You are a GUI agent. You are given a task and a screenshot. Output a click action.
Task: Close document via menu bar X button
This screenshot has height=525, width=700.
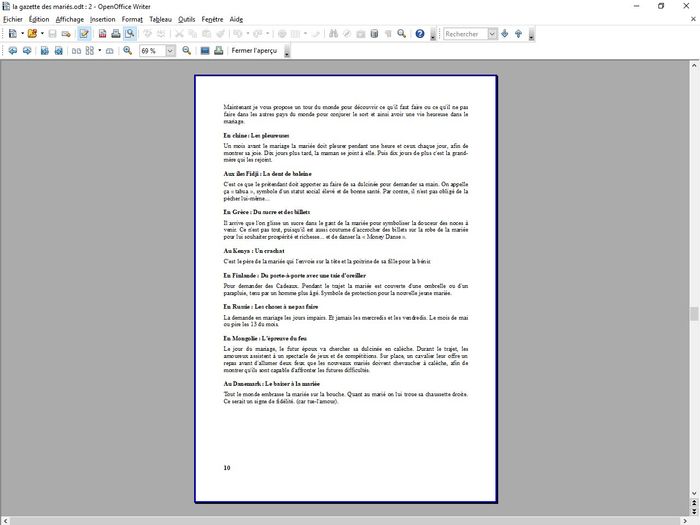pyautogui.click(x=693, y=19)
